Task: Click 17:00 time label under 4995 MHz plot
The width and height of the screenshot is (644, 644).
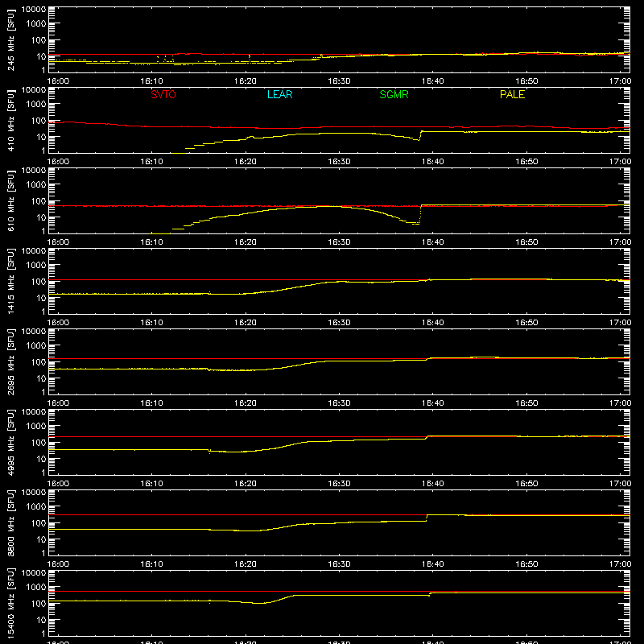Action: tap(620, 484)
